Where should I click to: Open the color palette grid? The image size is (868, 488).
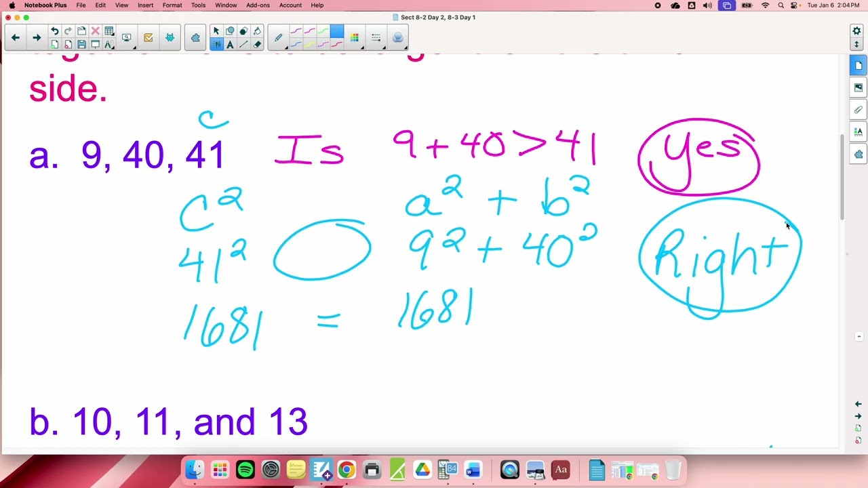(354, 37)
